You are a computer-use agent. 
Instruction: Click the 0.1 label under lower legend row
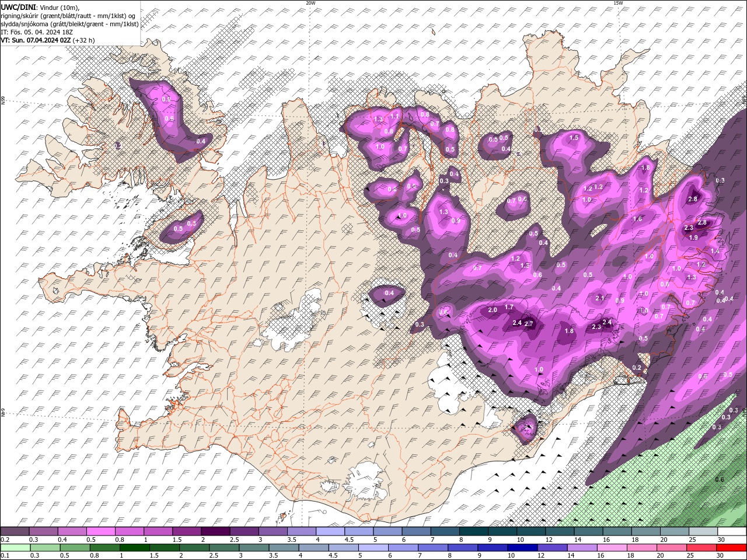[x=4, y=555]
